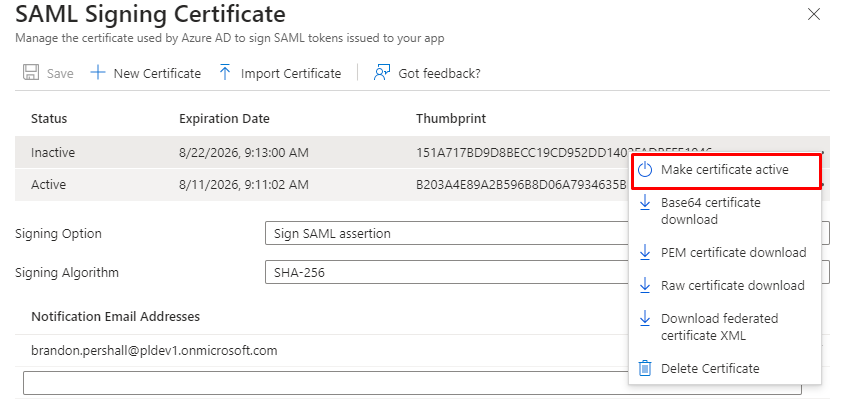
Task: Click the Import Certificate upload arrow icon
Action: point(225,73)
